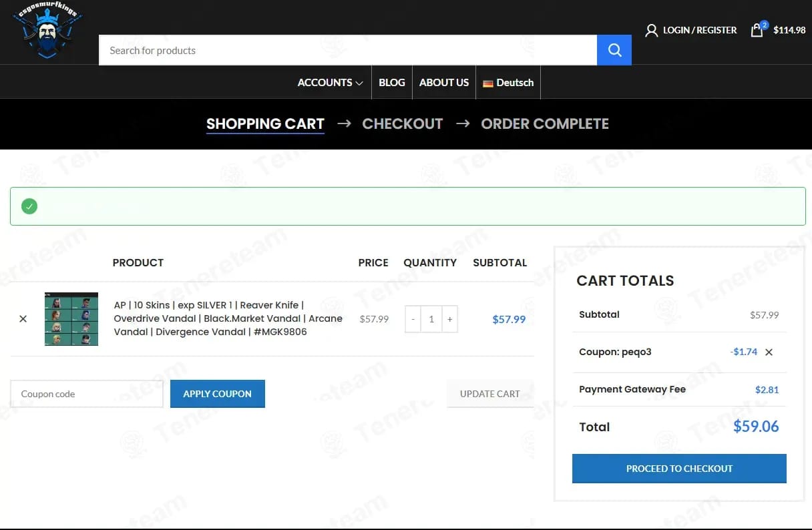This screenshot has height=530, width=812.
Task: Open the BLOG menu item
Action: tap(392, 83)
